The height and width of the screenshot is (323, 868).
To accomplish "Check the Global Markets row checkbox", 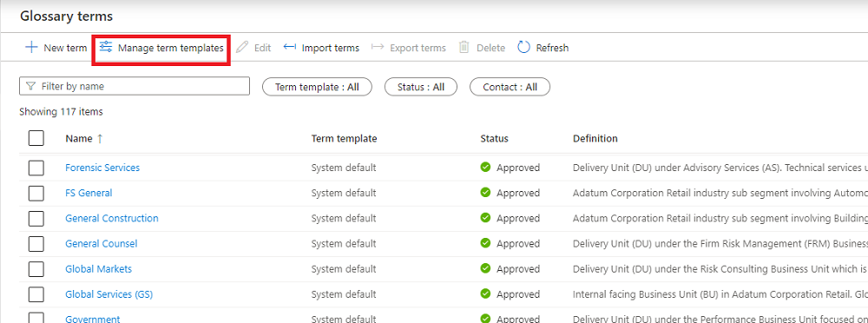I will (x=36, y=269).
